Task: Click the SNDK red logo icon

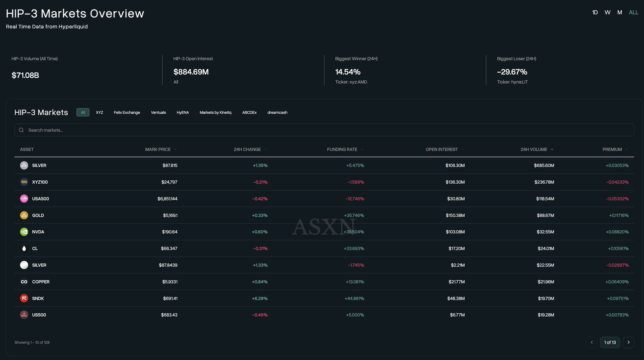Action: pyautogui.click(x=24, y=298)
